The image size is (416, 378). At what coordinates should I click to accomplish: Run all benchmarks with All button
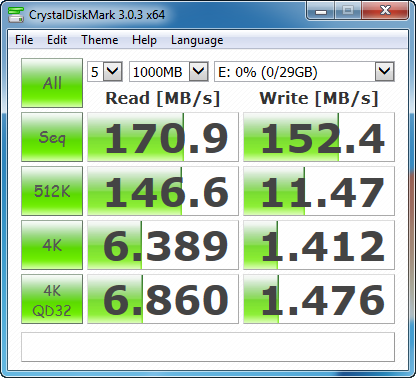coord(52,83)
